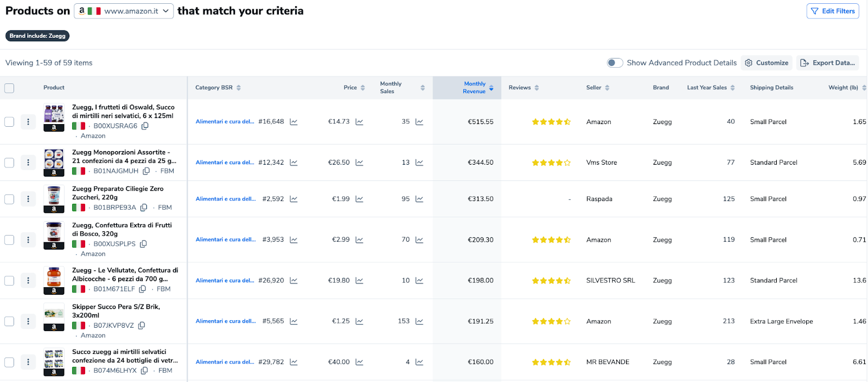Open three-dot menu for Succo zuegg mirtilli selvatici
Screen dimensions: 868x382
pos(28,362)
